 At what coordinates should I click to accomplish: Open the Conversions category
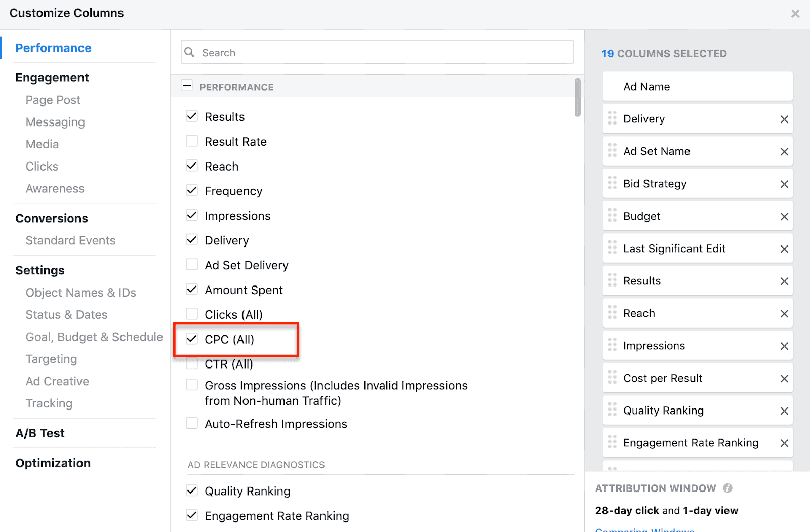point(52,219)
